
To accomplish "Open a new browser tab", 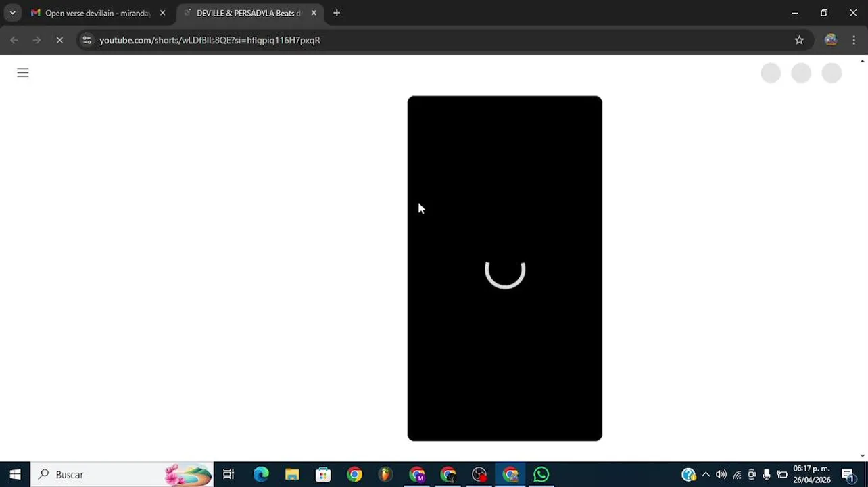I will 337,13.
